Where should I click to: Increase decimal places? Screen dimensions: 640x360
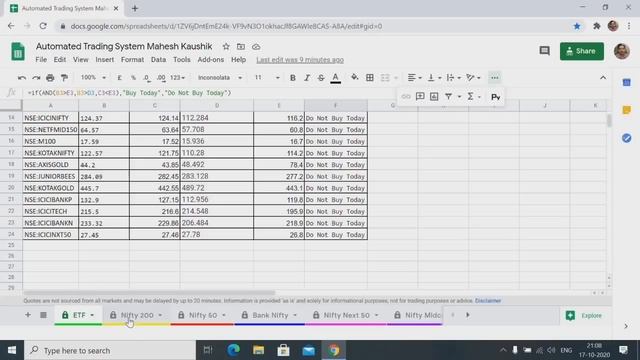pos(161,78)
